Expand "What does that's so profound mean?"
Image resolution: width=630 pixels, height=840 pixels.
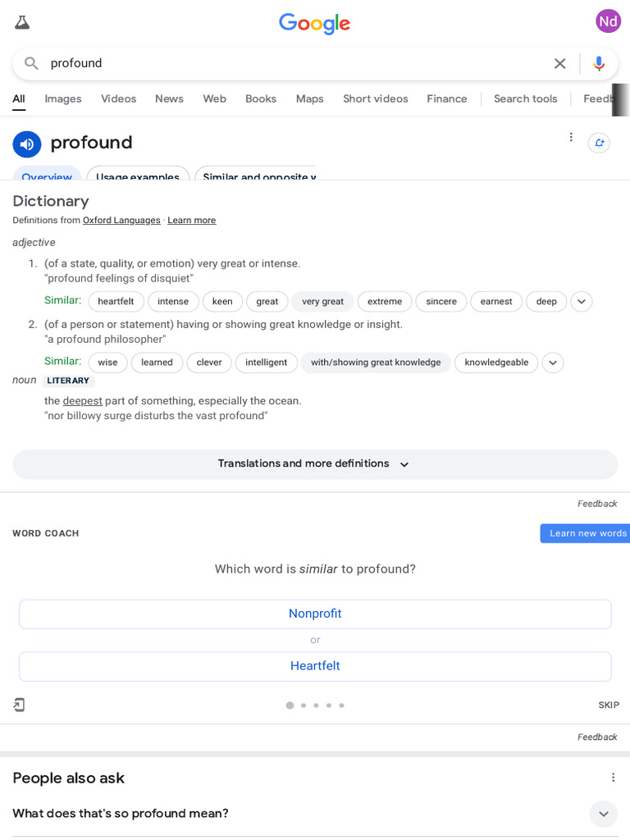coord(603,814)
